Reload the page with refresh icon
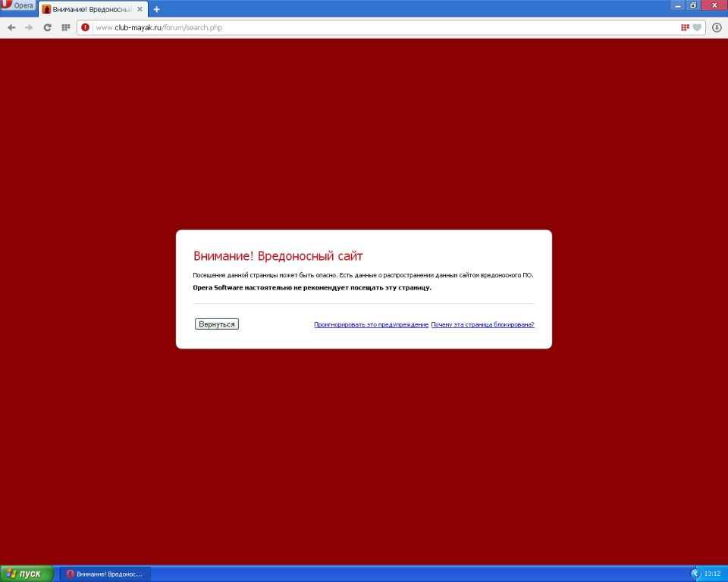728x582 pixels. (47, 27)
